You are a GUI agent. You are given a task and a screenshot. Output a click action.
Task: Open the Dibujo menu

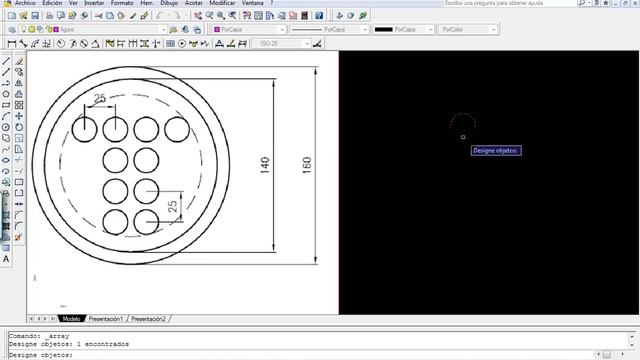point(169,3)
